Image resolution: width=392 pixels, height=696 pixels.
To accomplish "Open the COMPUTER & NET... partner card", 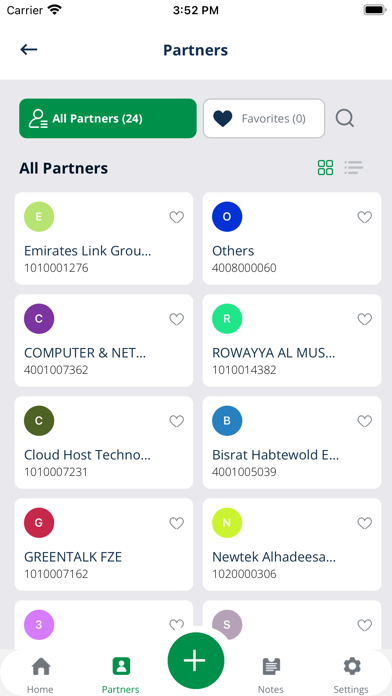I will [104, 340].
